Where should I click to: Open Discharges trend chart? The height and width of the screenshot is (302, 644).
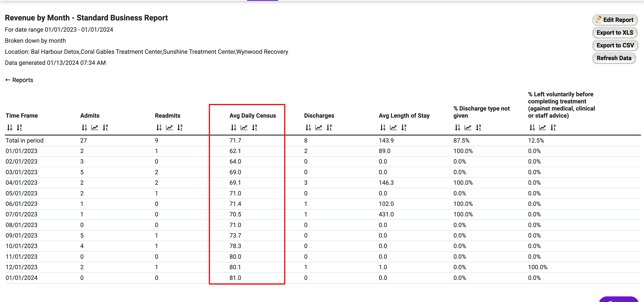point(319,128)
